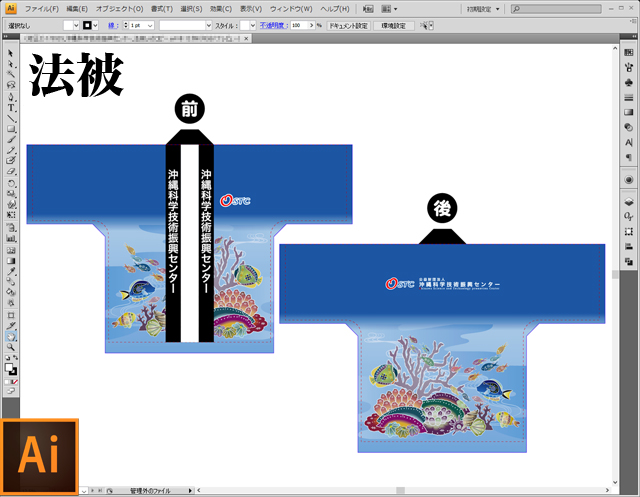Open the Paragraph panel icon
This screenshot has height=497, width=640.
(629, 158)
